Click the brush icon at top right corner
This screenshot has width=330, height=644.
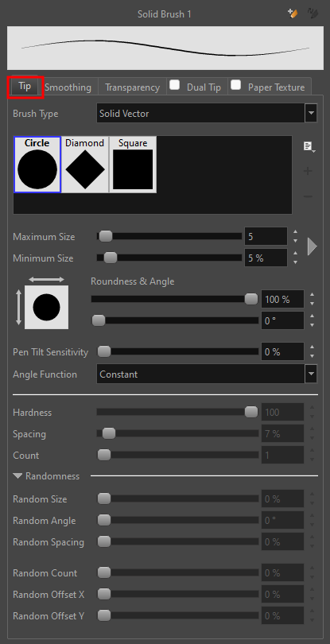[313, 14]
